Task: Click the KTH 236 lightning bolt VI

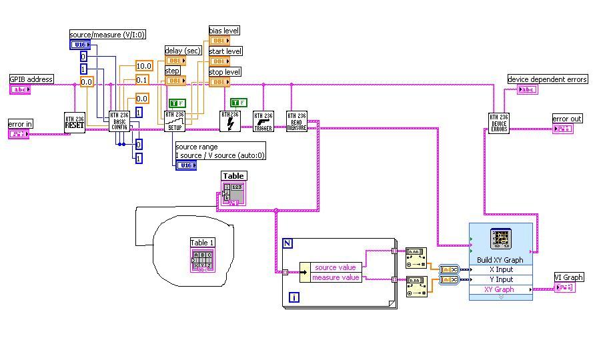Action: pos(229,121)
